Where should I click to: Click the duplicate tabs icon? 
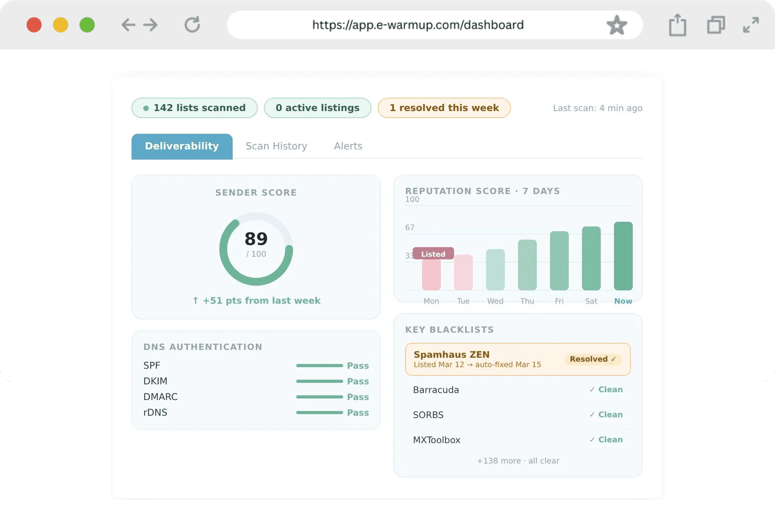coord(716,25)
